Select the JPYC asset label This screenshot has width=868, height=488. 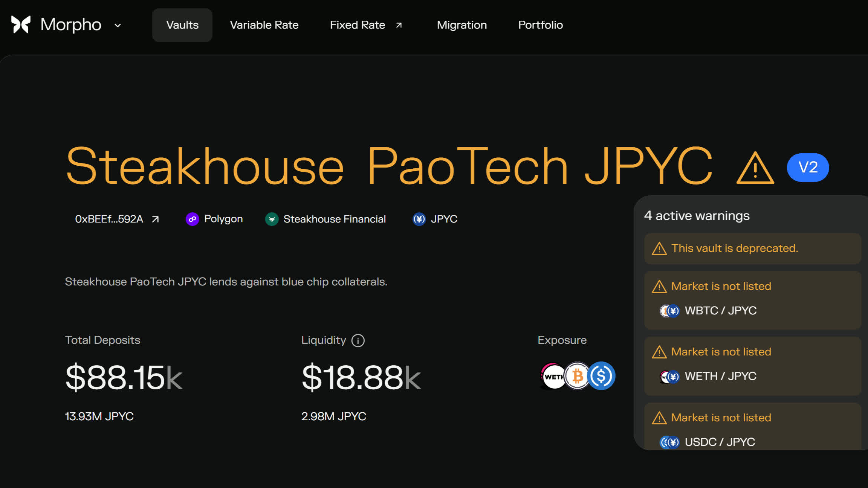(444, 219)
